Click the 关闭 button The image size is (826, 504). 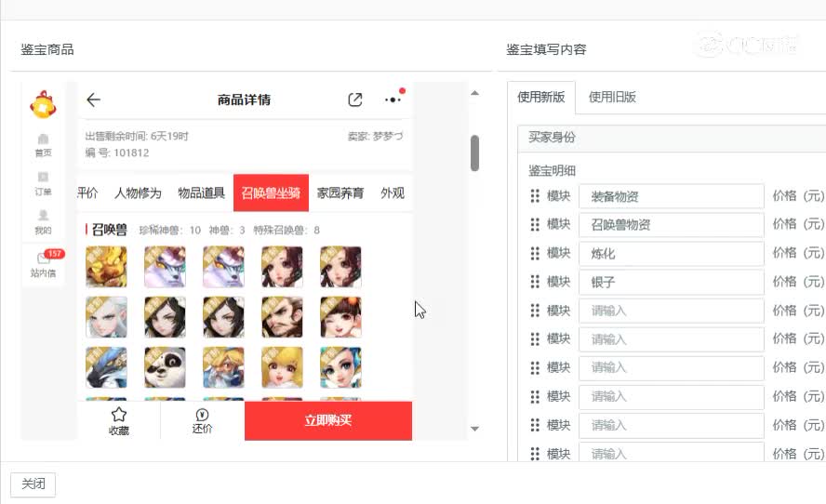coord(33,484)
